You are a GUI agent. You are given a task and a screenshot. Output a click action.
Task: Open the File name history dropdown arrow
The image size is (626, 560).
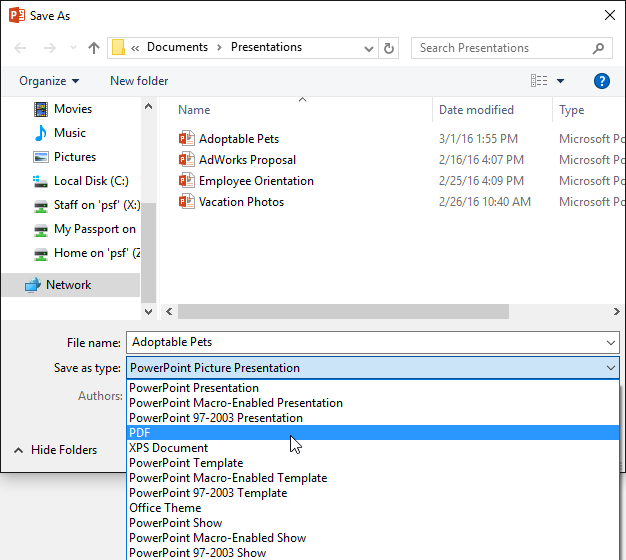(x=610, y=343)
